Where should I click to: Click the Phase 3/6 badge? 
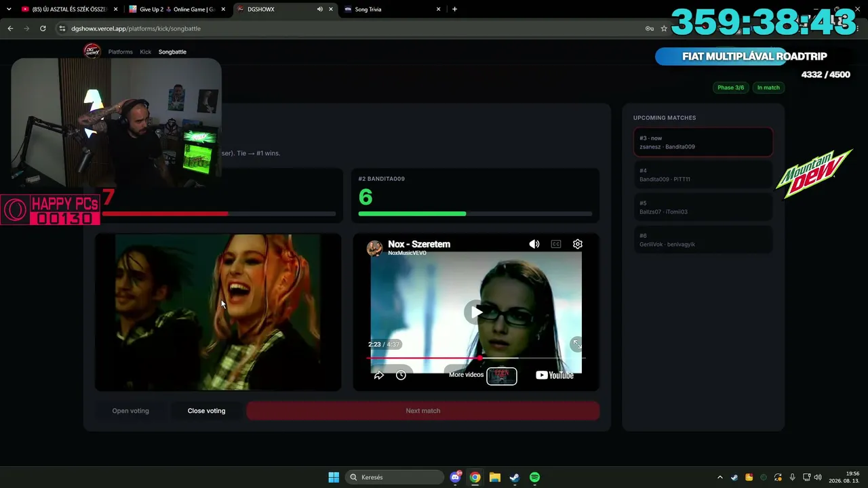coord(731,87)
